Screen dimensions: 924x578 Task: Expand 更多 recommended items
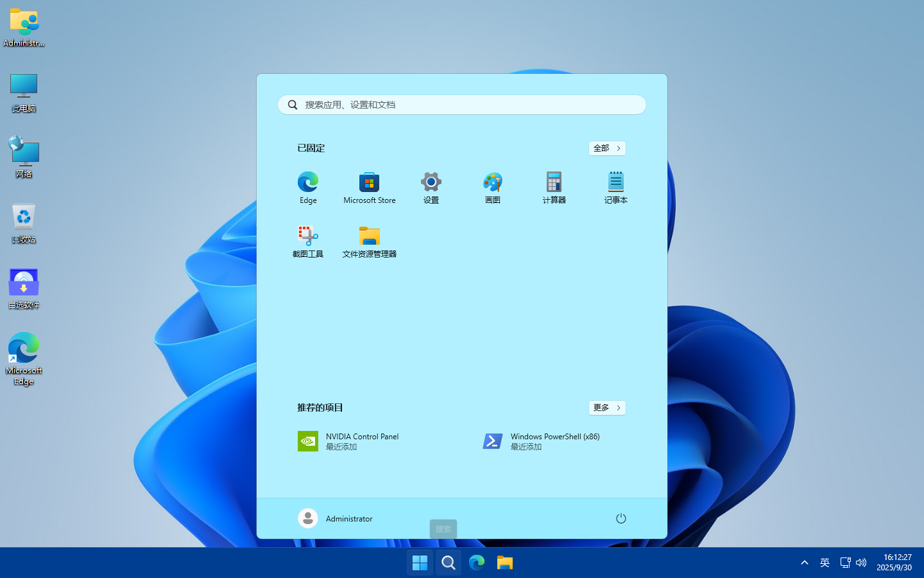tap(606, 408)
